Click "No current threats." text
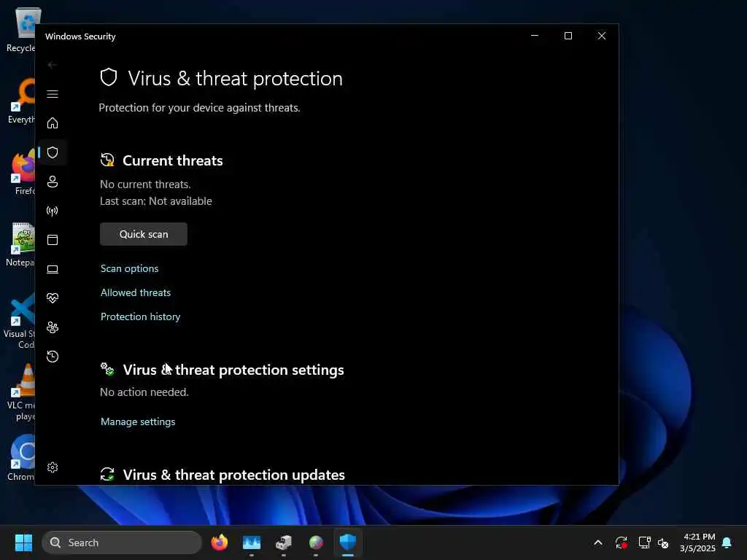 tap(145, 184)
